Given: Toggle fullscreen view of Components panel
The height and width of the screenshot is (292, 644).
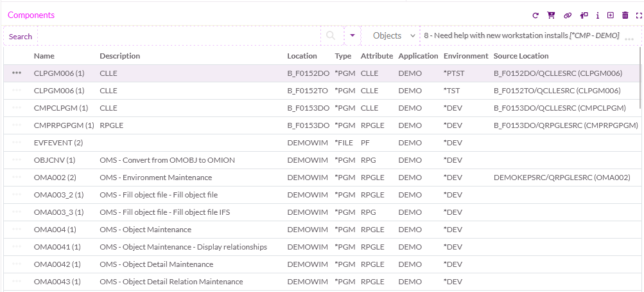Looking at the screenshot, I should (x=638, y=15).
